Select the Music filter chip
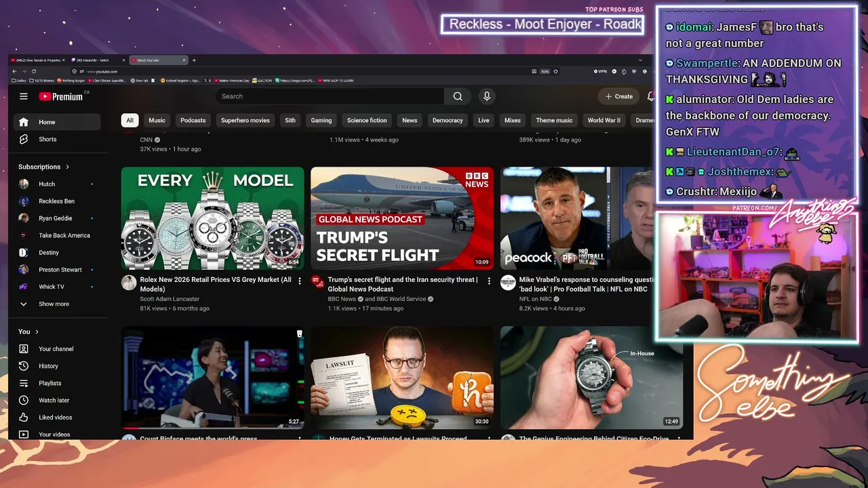The image size is (868, 488). (x=157, y=121)
